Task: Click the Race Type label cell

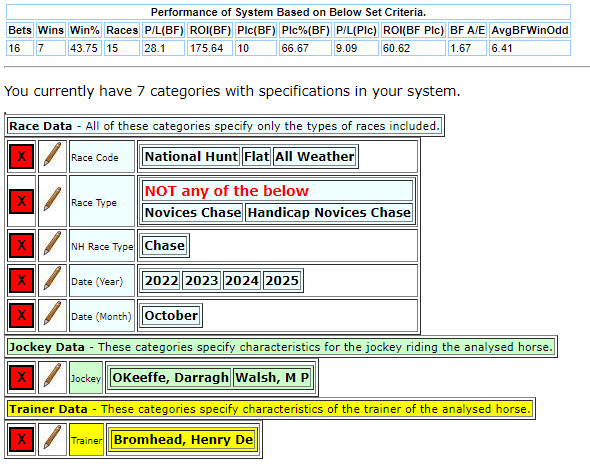Action: click(x=102, y=201)
